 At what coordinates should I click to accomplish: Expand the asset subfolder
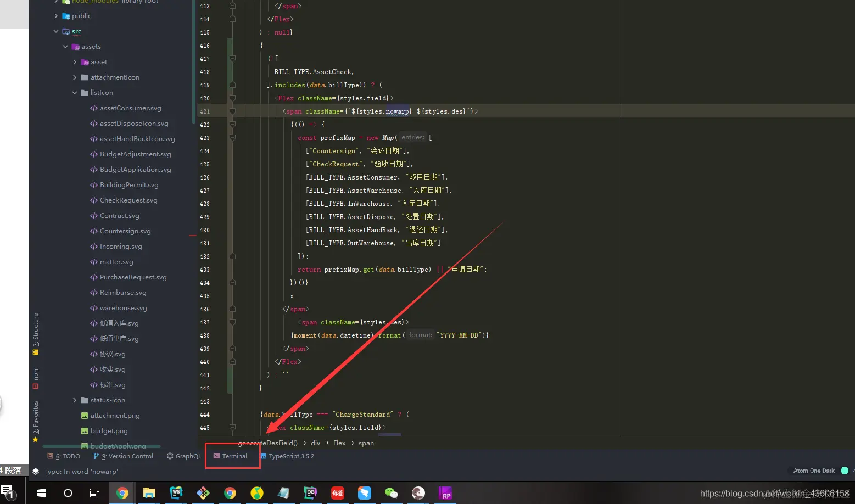tap(75, 62)
